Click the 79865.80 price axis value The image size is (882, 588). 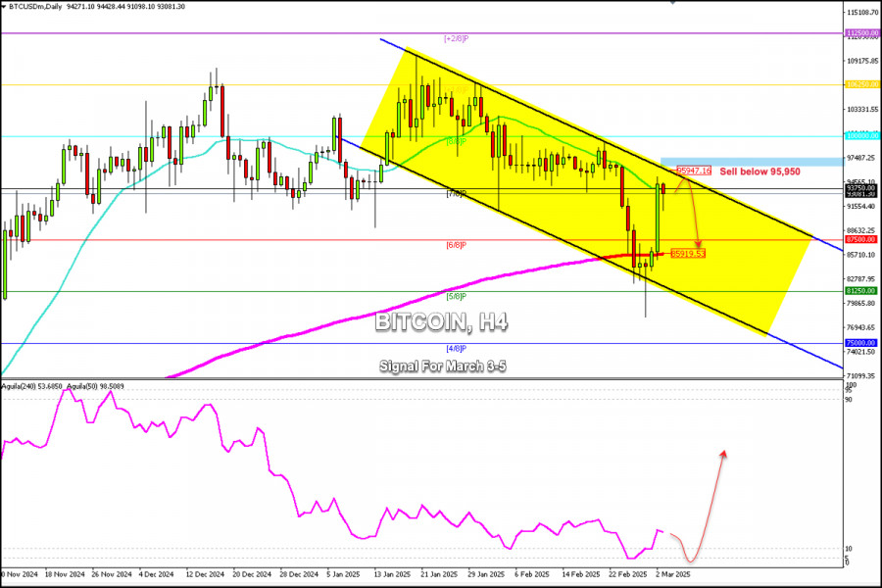click(x=861, y=303)
